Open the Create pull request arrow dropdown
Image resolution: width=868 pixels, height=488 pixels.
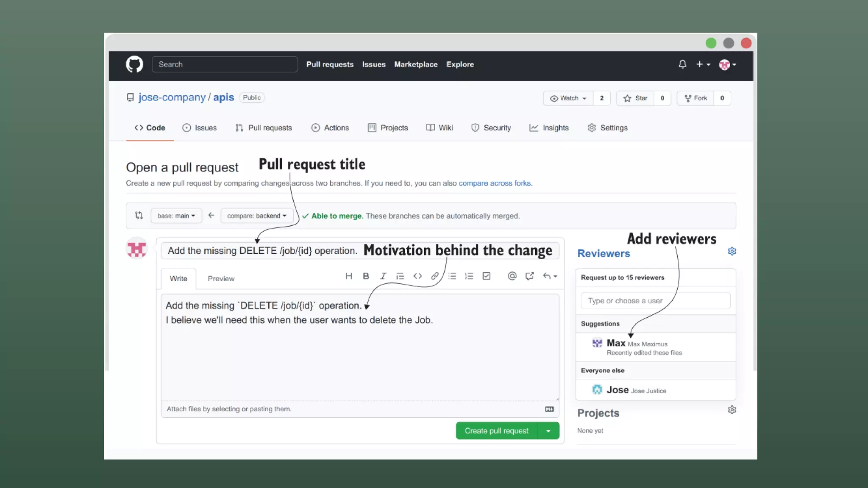[x=548, y=431]
